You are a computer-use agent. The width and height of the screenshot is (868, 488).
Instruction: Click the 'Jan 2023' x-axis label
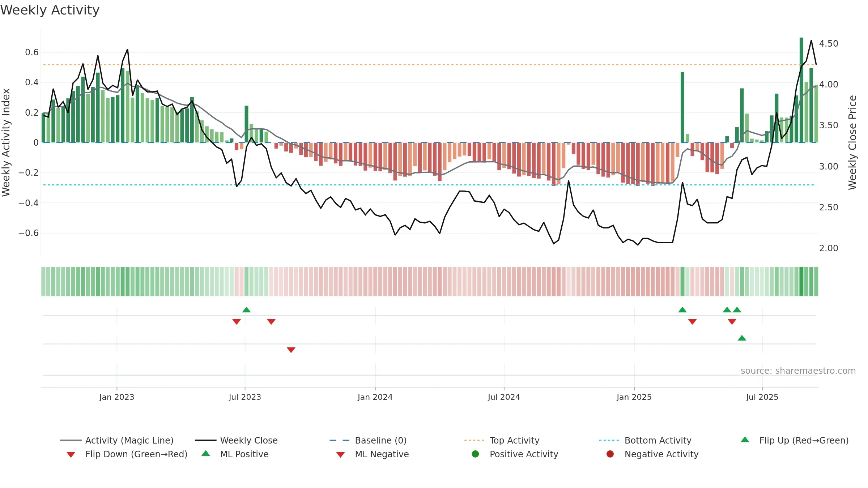[117, 397]
